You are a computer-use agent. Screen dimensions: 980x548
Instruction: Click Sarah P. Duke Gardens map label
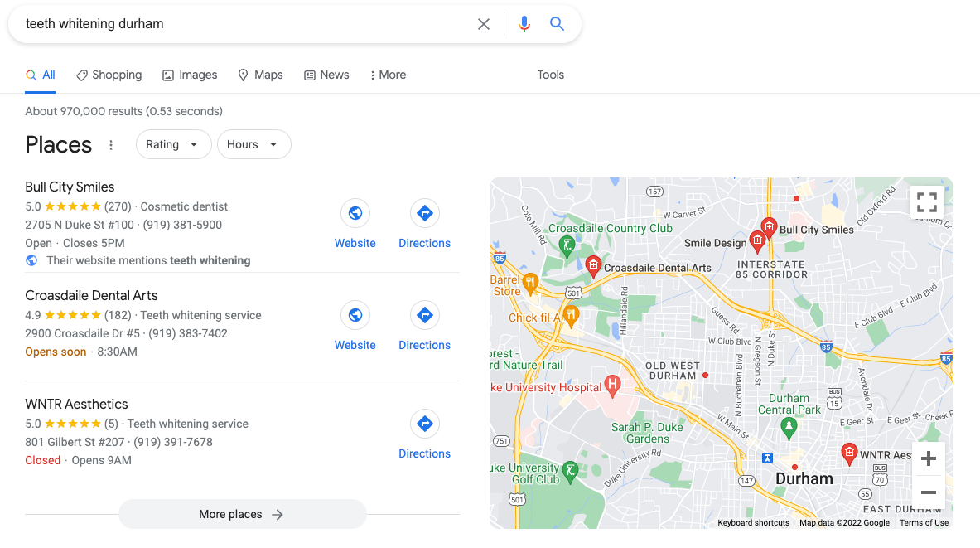click(x=647, y=433)
